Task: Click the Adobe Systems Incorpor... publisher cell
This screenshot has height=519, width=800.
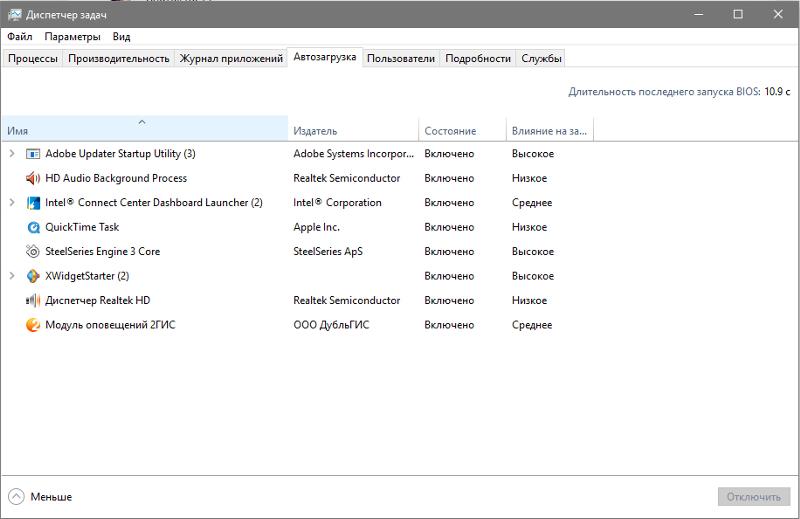Action: [x=353, y=154]
